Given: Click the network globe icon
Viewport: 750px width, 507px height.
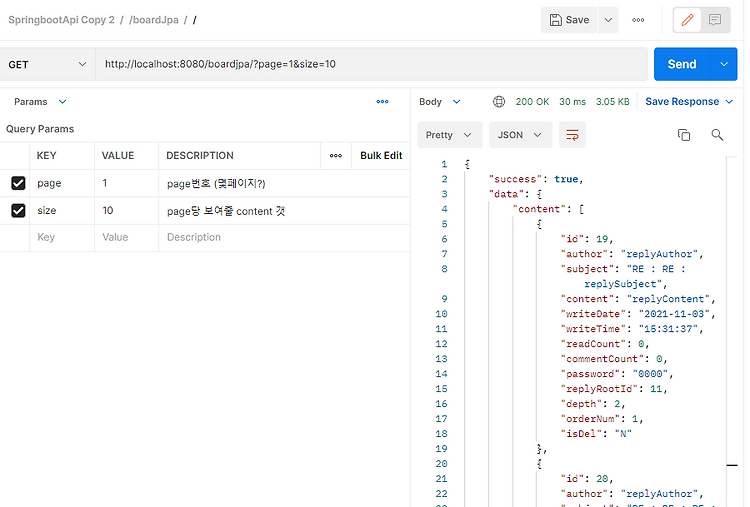Looking at the screenshot, I should coord(499,101).
